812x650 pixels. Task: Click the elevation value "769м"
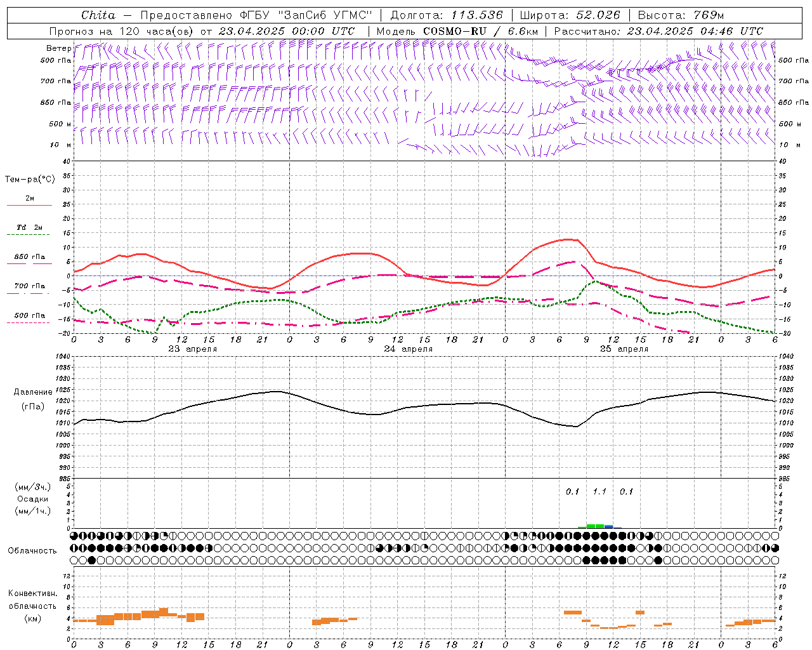pos(709,15)
